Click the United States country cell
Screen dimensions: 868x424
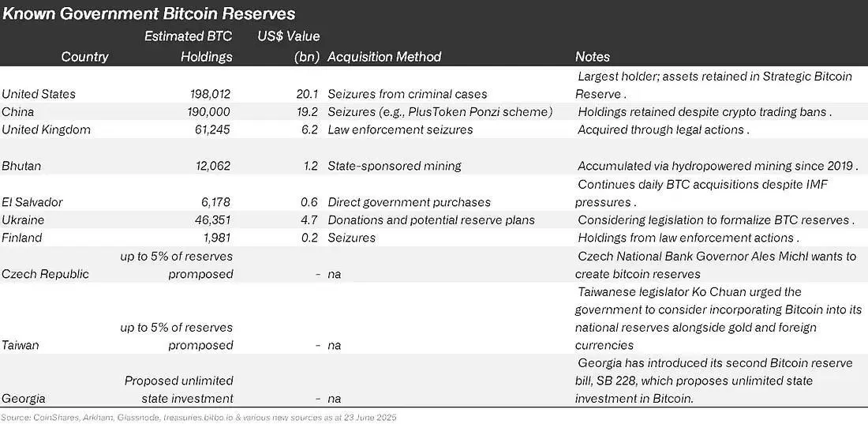tap(39, 94)
